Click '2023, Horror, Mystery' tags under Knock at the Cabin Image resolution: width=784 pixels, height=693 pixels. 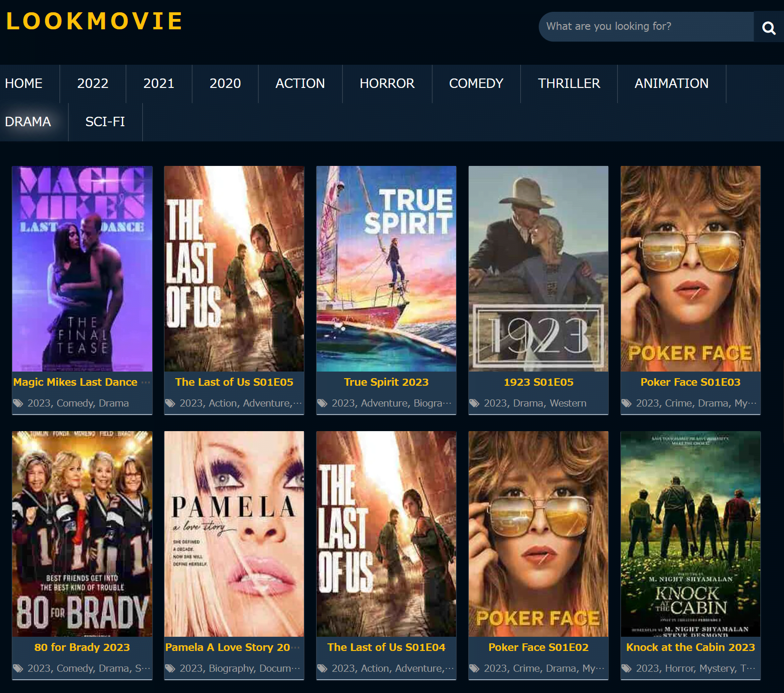point(696,668)
